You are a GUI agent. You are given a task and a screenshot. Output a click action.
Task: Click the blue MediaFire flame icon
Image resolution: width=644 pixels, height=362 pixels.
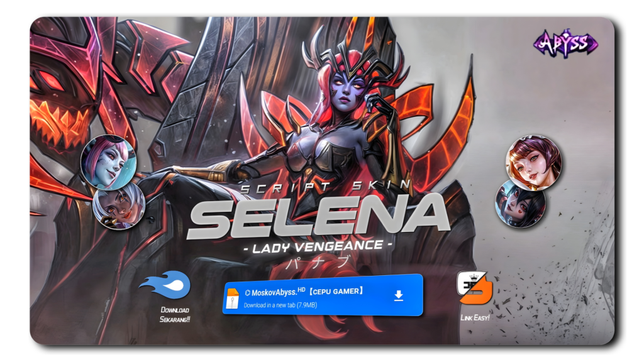(165, 287)
